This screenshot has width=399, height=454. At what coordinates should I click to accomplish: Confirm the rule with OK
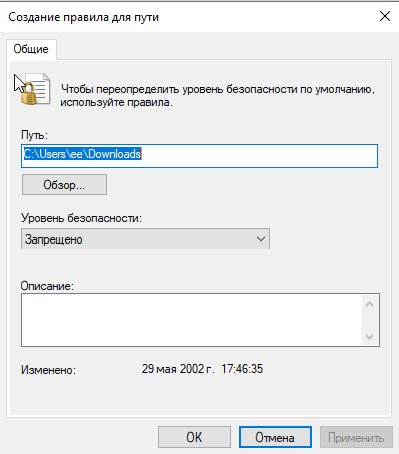[194, 437]
